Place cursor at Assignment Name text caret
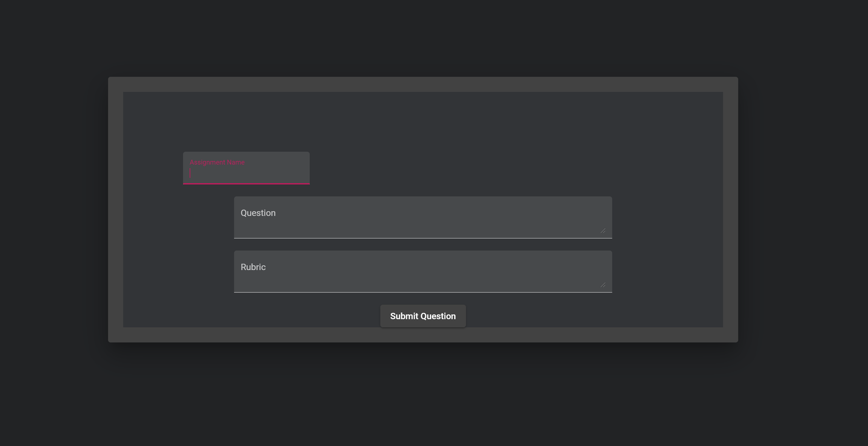Screen dimensions: 868x446 [190, 173]
